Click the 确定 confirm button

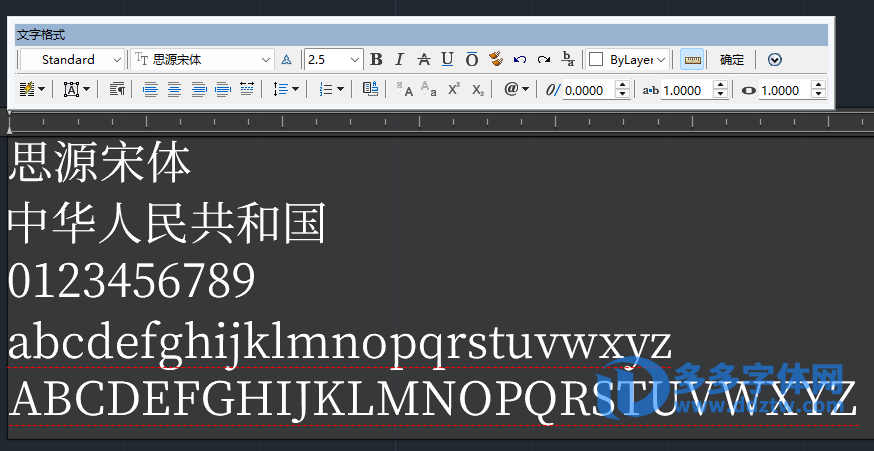click(x=732, y=60)
